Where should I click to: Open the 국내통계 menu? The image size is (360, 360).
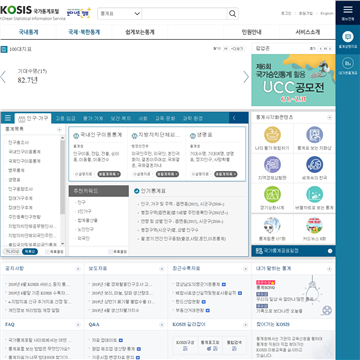(28, 32)
